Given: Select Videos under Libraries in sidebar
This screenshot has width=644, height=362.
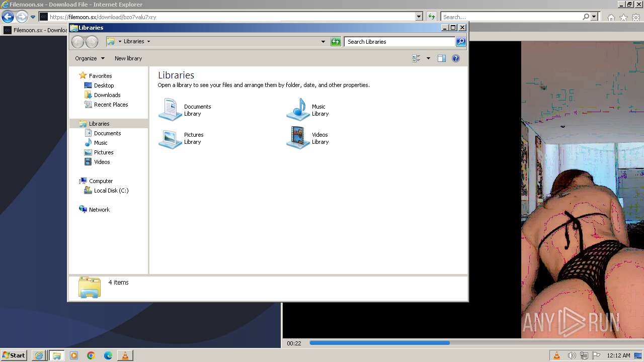Looking at the screenshot, I should tap(102, 162).
